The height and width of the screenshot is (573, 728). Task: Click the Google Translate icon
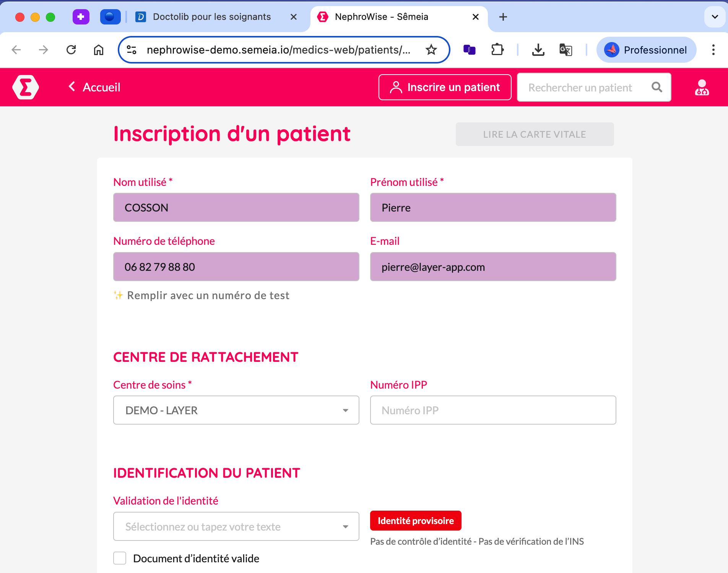(x=565, y=50)
